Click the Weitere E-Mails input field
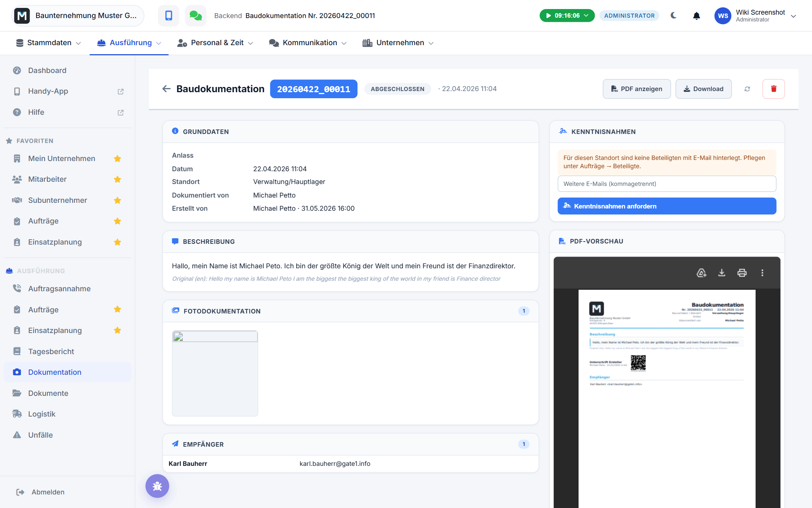The image size is (812, 508). (x=667, y=184)
